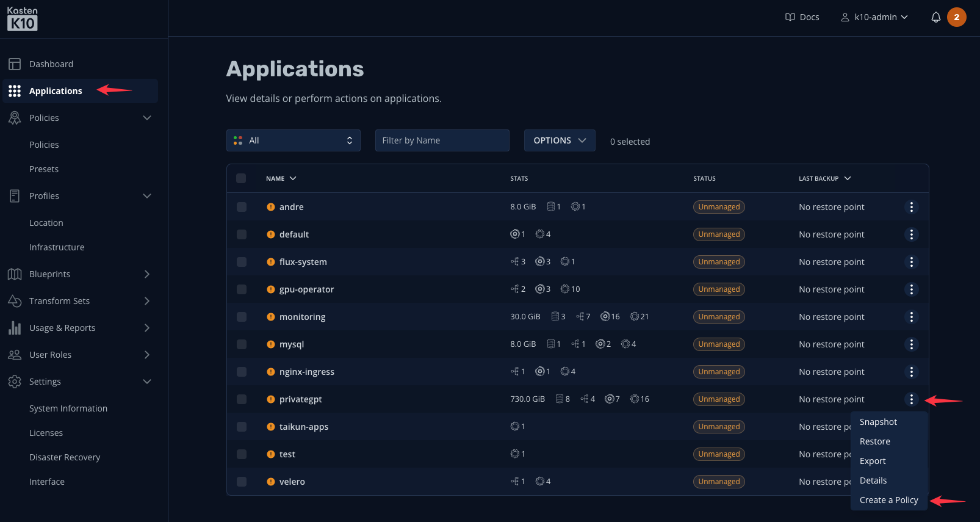Open Disaster Recovery settings page
Image resolution: width=980 pixels, height=522 pixels.
(x=65, y=457)
